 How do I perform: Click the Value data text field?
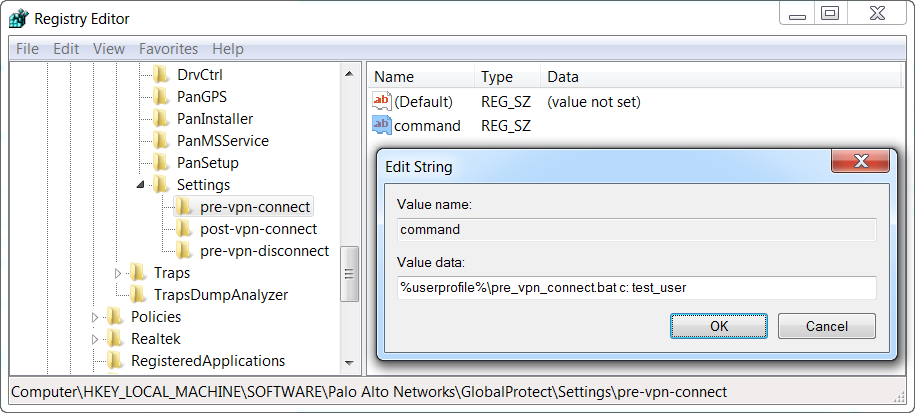[636, 288]
